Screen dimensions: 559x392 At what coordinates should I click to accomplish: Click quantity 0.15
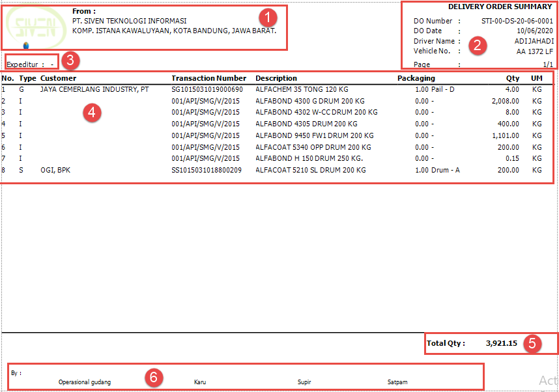pyautogui.click(x=512, y=158)
